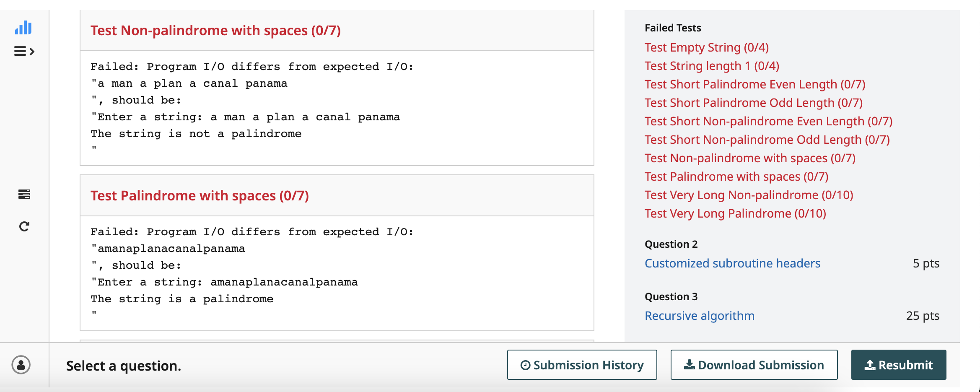980x392 pixels.
Task: Click the Question 3 section heading
Action: [671, 296]
